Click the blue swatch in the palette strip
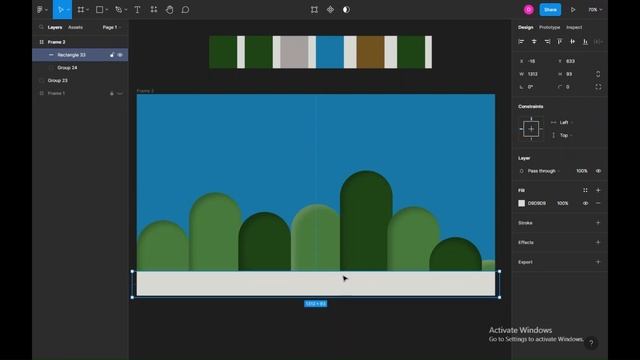 click(x=330, y=52)
